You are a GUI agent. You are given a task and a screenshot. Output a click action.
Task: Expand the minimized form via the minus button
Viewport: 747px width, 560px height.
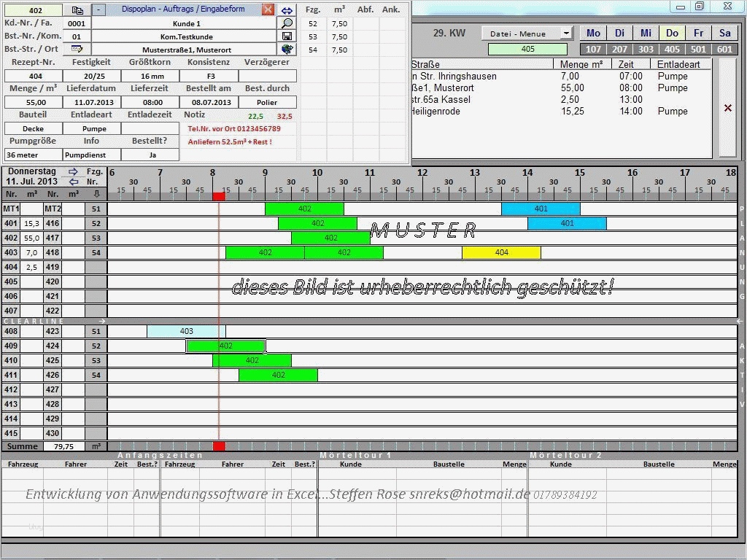pos(98,9)
